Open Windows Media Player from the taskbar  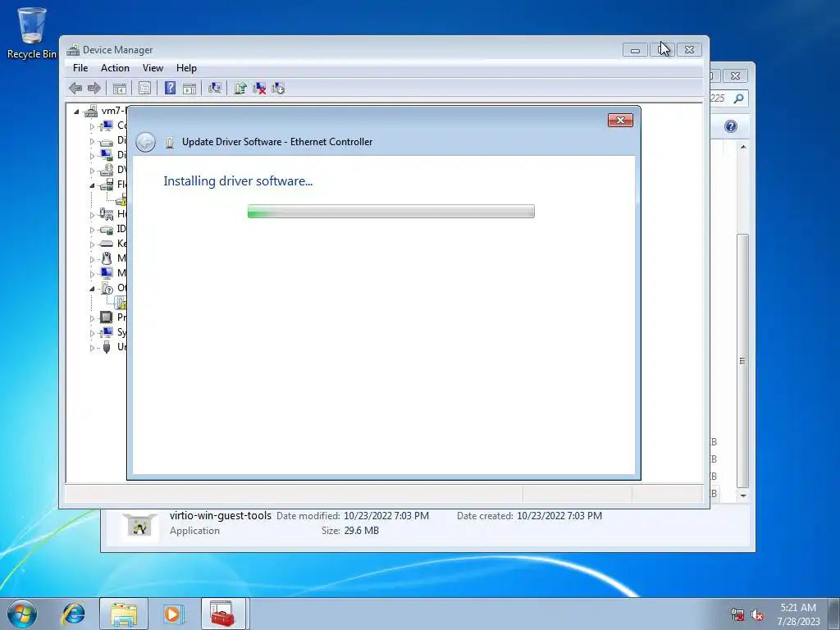pyautogui.click(x=173, y=614)
